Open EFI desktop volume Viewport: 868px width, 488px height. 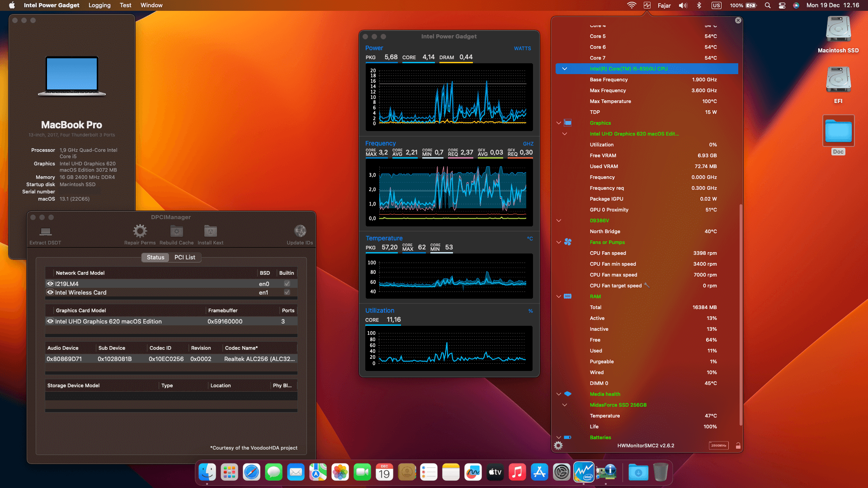click(838, 80)
